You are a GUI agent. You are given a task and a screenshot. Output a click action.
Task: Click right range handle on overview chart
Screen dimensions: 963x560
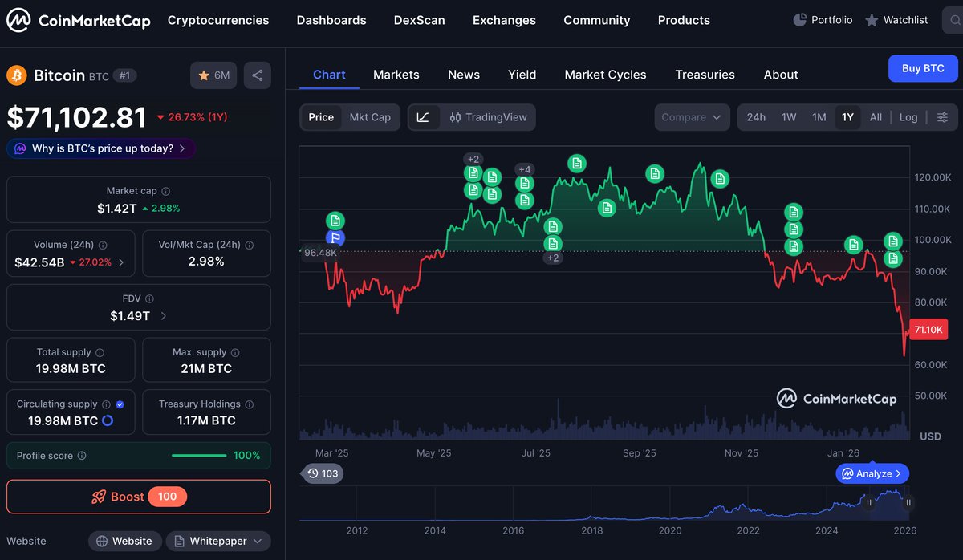(908, 503)
